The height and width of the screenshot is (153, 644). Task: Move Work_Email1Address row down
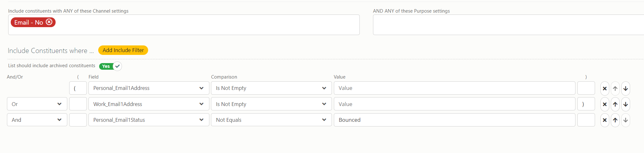pyautogui.click(x=625, y=104)
